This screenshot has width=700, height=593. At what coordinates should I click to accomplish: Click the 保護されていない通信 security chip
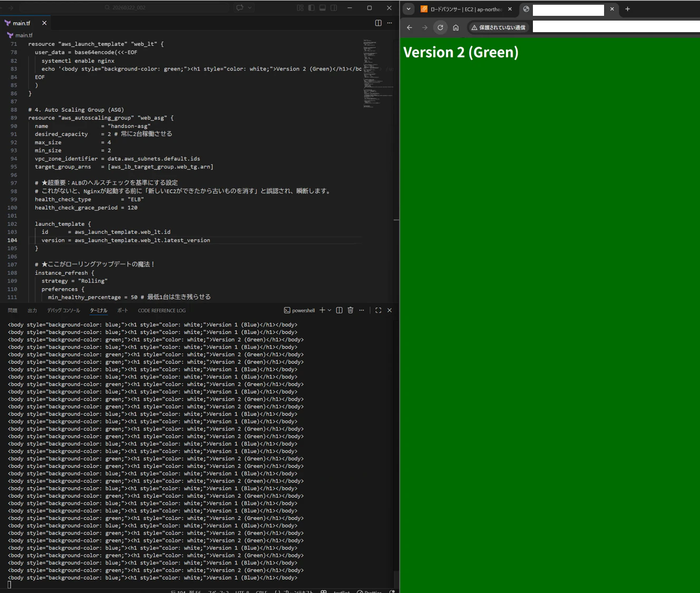(498, 27)
